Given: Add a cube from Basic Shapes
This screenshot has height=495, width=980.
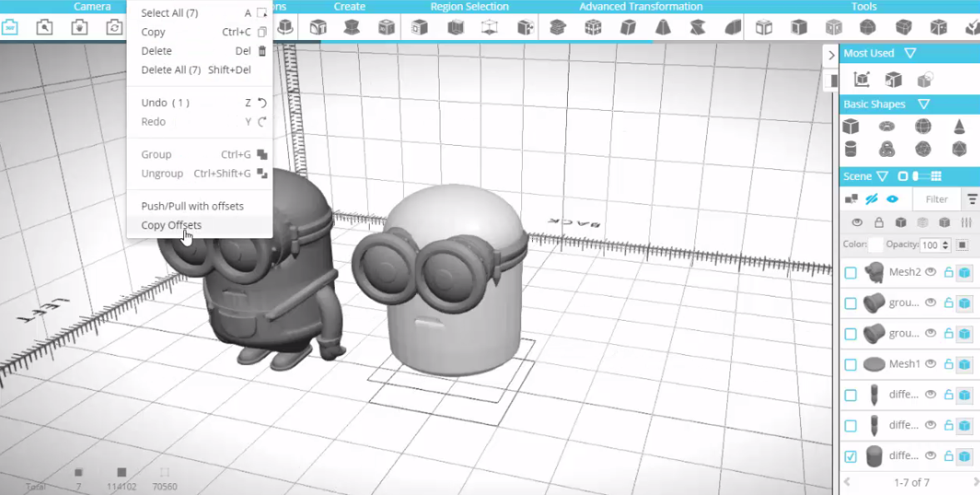Looking at the screenshot, I should [x=851, y=127].
